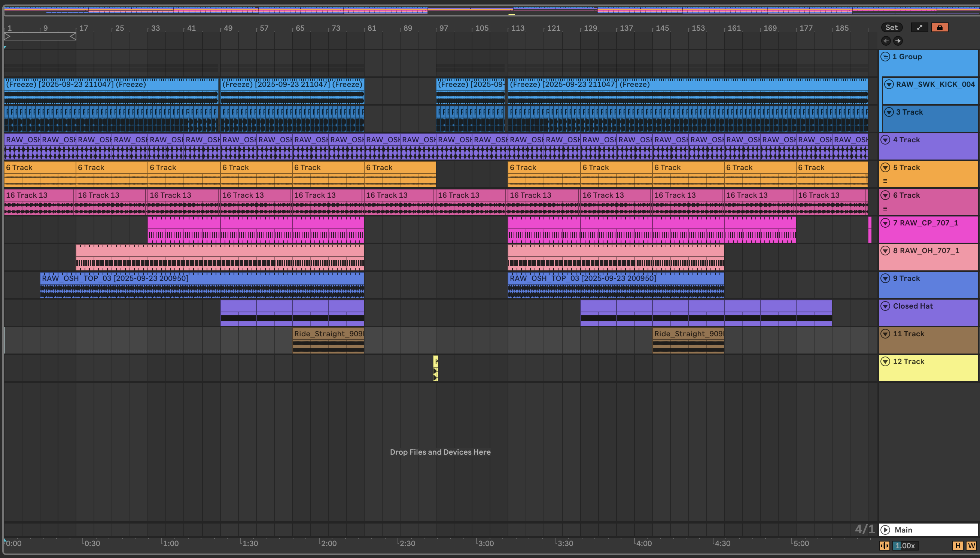Jump to the next locator arrow
This screenshot has height=558, width=980.
click(x=898, y=40)
